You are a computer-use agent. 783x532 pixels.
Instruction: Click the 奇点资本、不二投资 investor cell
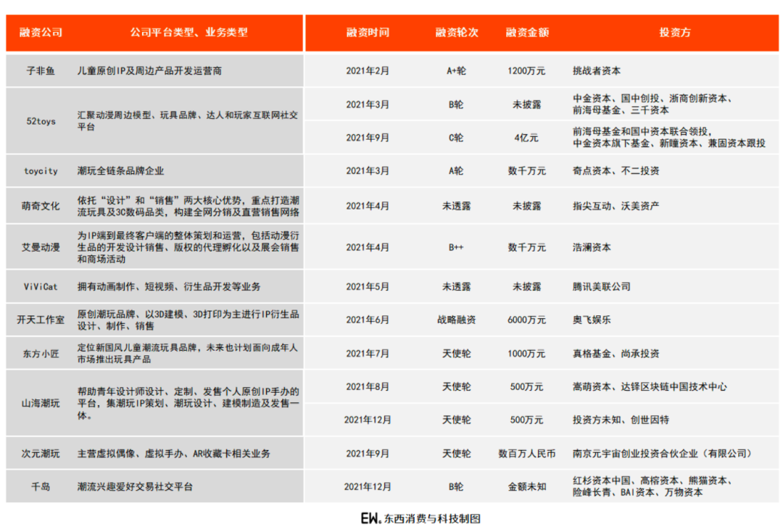pyautogui.click(x=616, y=170)
